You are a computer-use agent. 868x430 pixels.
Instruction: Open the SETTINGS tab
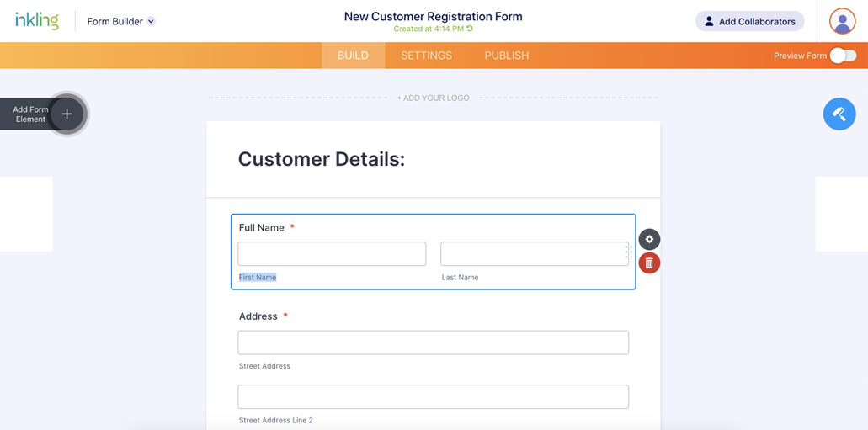(x=426, y=56)
